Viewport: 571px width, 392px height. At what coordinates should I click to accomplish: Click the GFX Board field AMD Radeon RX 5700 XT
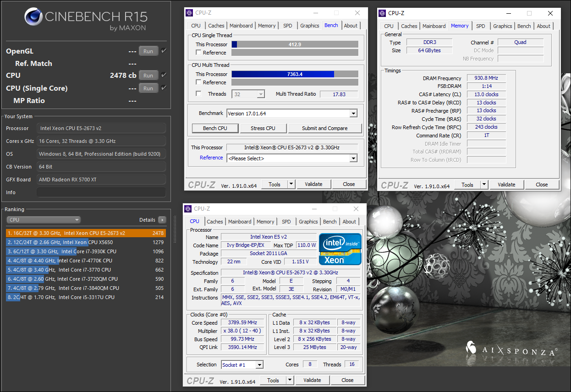[101, 180]
